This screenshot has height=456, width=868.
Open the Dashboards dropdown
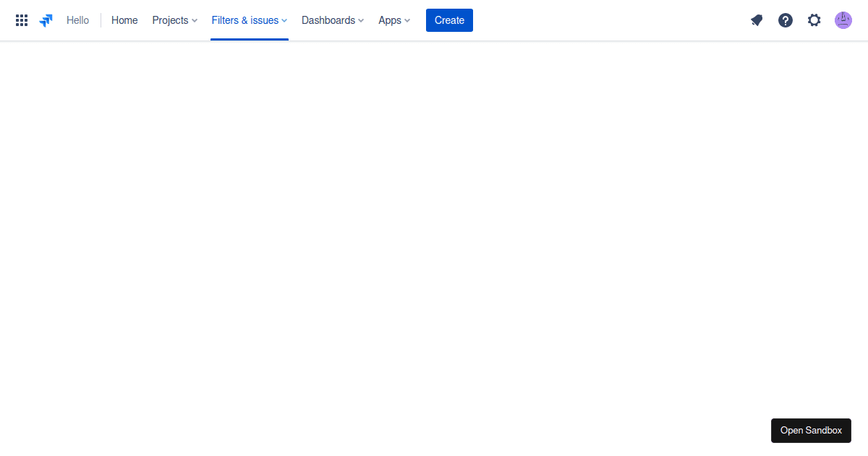click(328, 20)
